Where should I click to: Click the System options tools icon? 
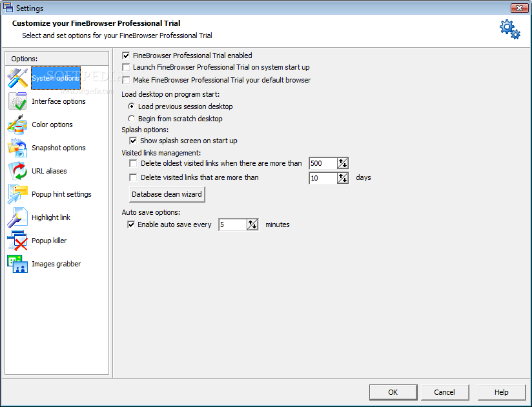click(x=17, y=78)
